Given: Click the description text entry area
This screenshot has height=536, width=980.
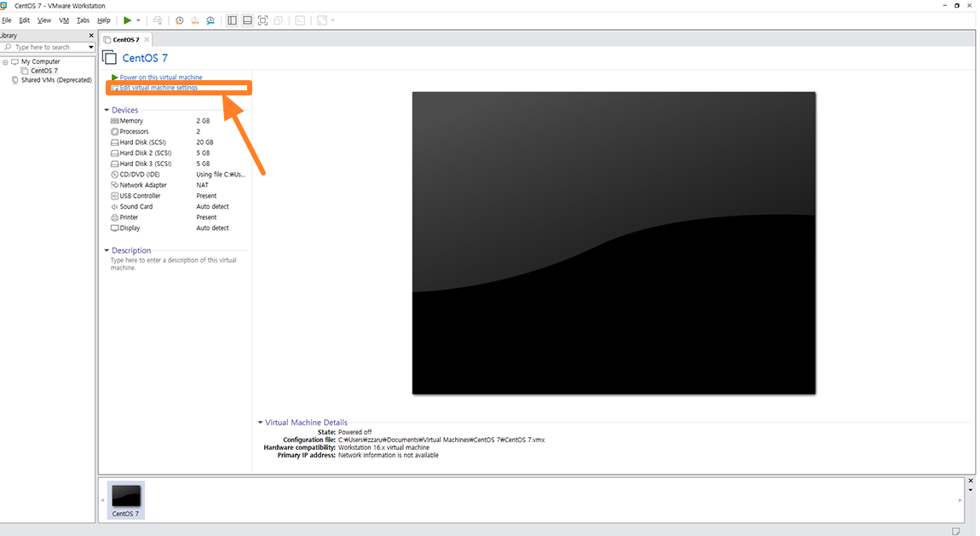Looking at the screenshot, I should coord(174,263).
